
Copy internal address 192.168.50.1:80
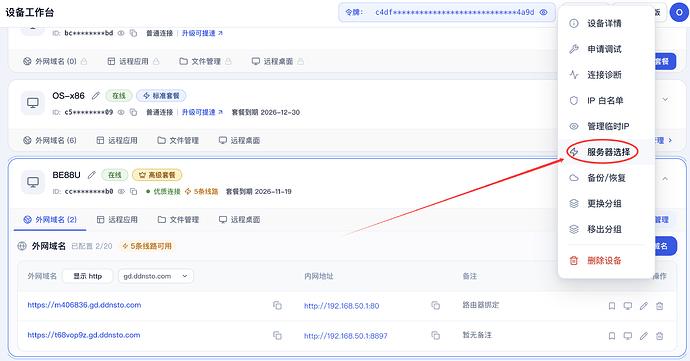435,305
